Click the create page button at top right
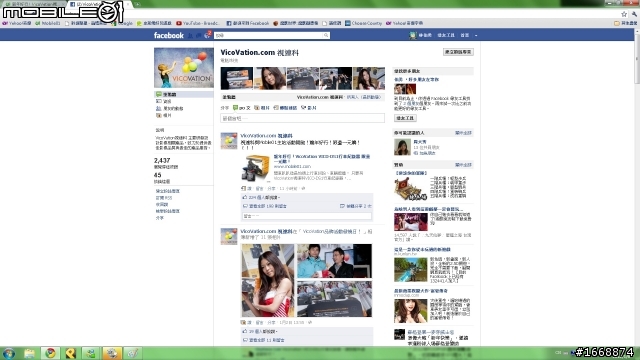This screenshot has height=360, width=640. pyautogui.click(x=458, y=52)
